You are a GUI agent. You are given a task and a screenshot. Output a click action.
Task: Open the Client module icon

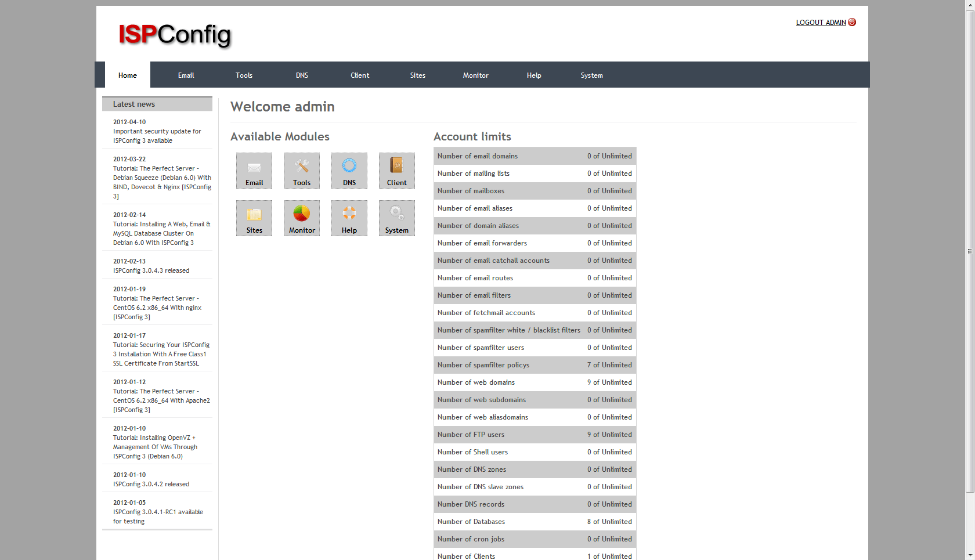pyautogui.click(x=397, y=171)
